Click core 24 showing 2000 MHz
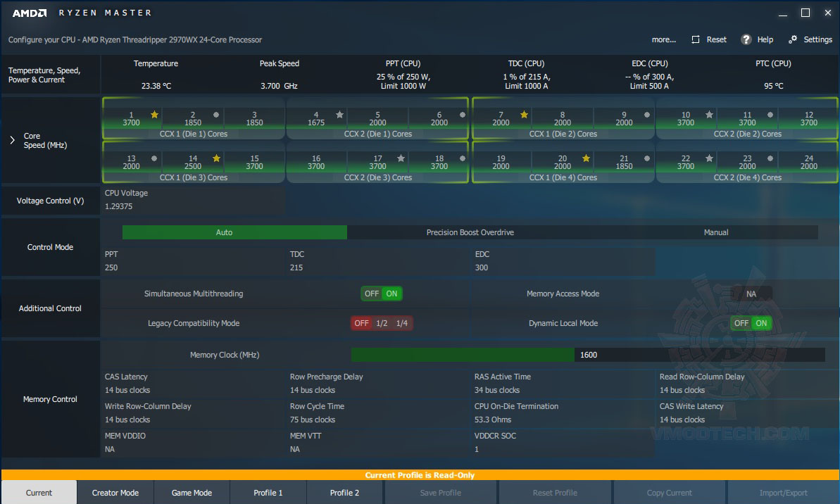This screenshot has width=840, height=504. coord(808,163)
